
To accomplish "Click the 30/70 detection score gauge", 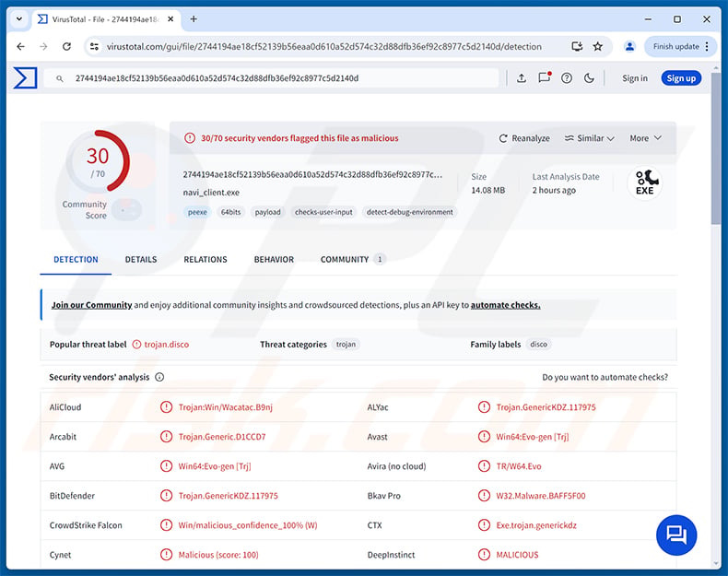I will (x=98, y=161).
